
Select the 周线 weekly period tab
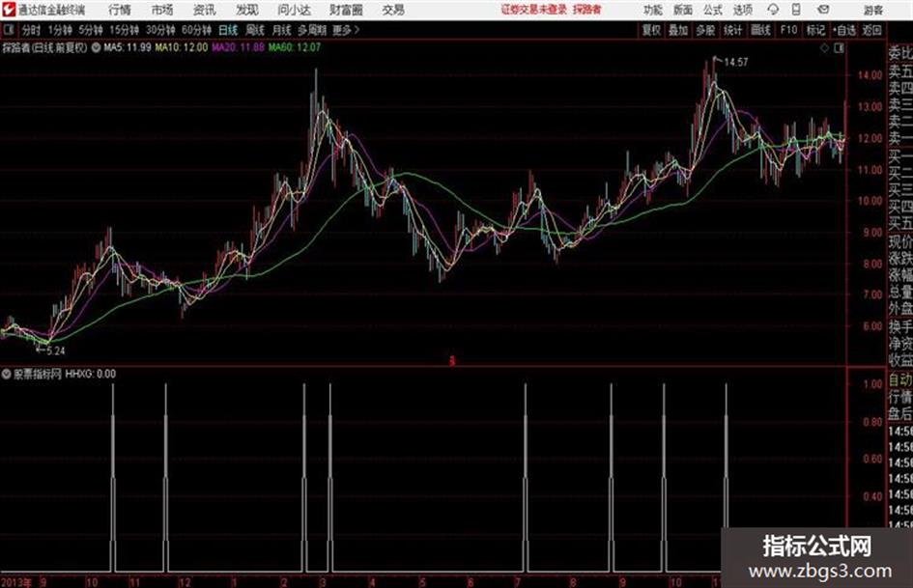(254, 30)
